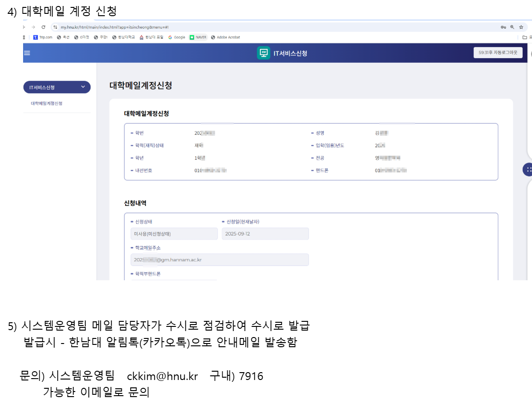Click the forward navigation arrow
This screenshot has height=410, width=532.
click(x=33, y=27)
